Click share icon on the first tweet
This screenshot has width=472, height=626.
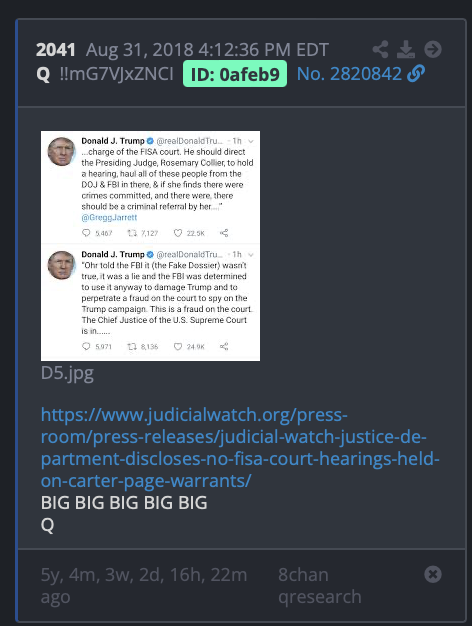tap(224, 233)
